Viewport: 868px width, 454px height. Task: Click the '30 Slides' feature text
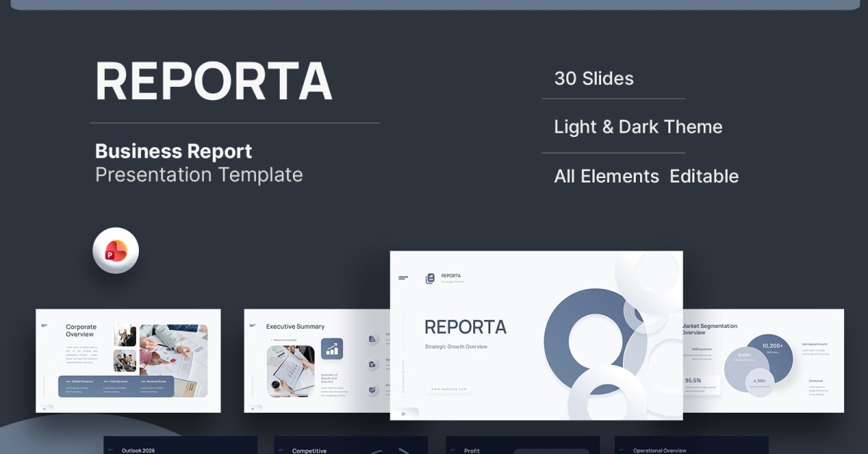point(594,78)
